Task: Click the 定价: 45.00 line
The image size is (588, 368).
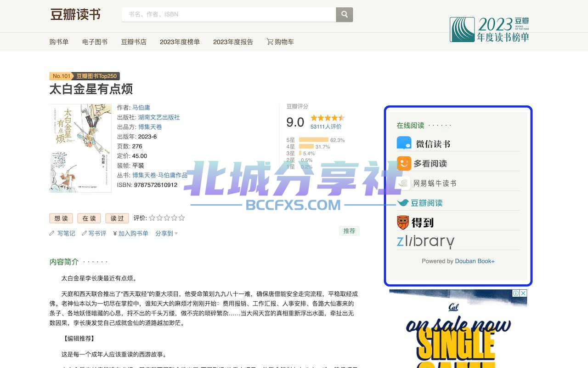Action: tap(132, 156)
